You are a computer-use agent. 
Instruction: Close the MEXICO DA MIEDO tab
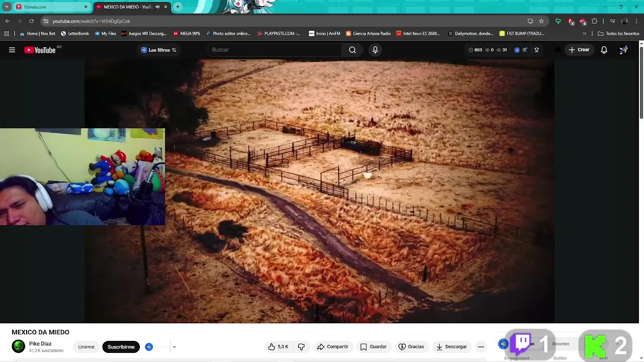click(x=166, y=7)
